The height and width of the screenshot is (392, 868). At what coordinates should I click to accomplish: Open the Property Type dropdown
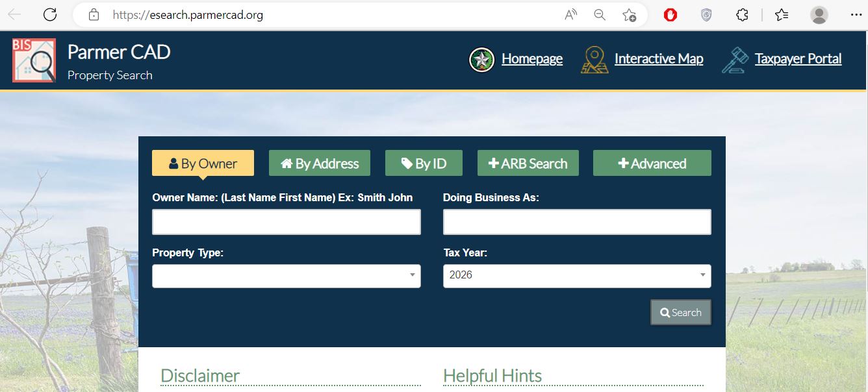[286, 276]
